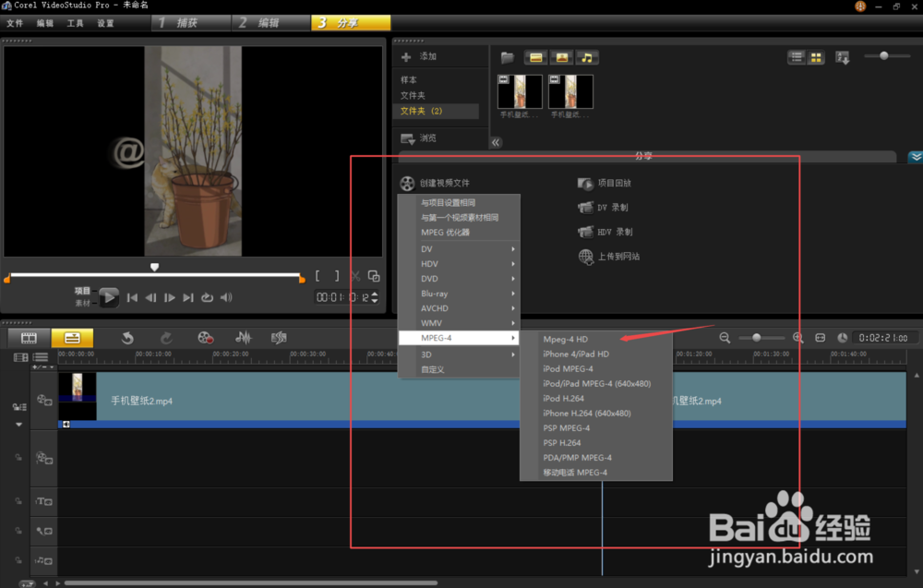Switch to step 1 捕获 tab
The height and width of the screenshot is (588, 923).
pyautogui.click(x=191, y=22)
